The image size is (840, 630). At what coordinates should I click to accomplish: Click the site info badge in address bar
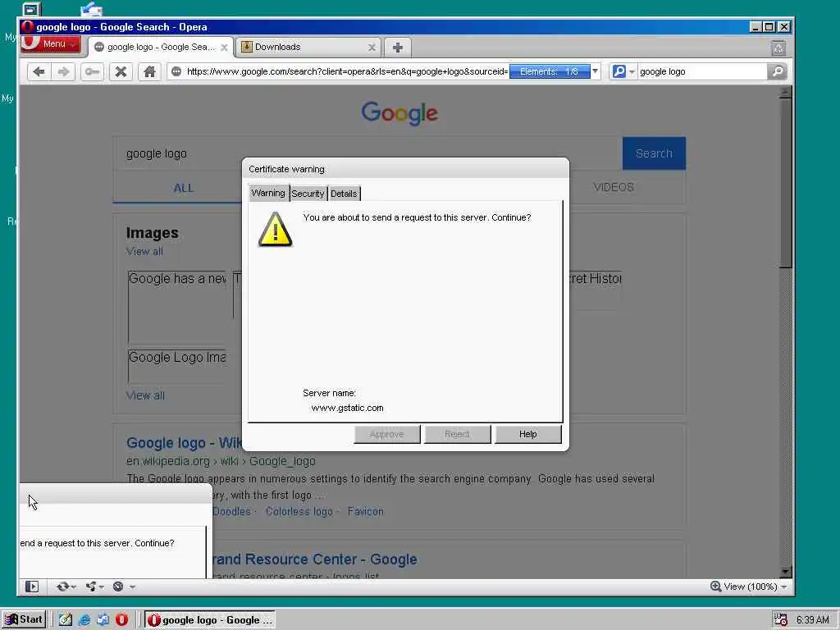(176, 71)
